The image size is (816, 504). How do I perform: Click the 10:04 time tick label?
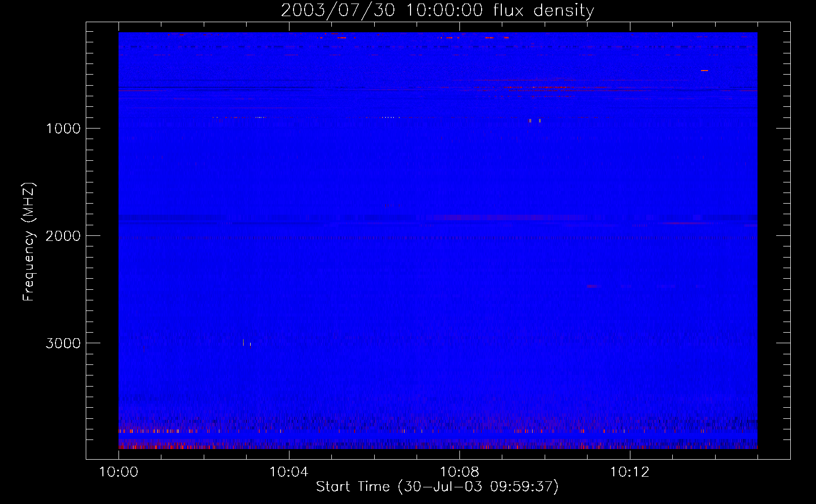[289, 472]
